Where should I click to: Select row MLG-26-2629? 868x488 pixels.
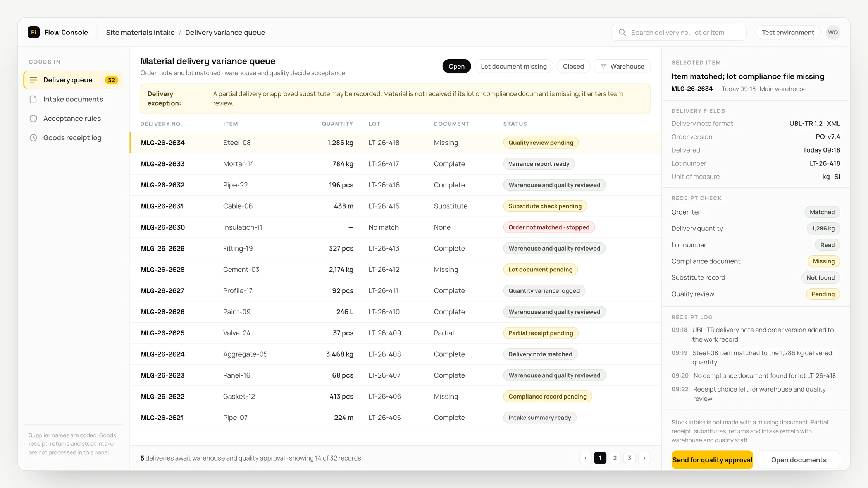pos(395,249)
